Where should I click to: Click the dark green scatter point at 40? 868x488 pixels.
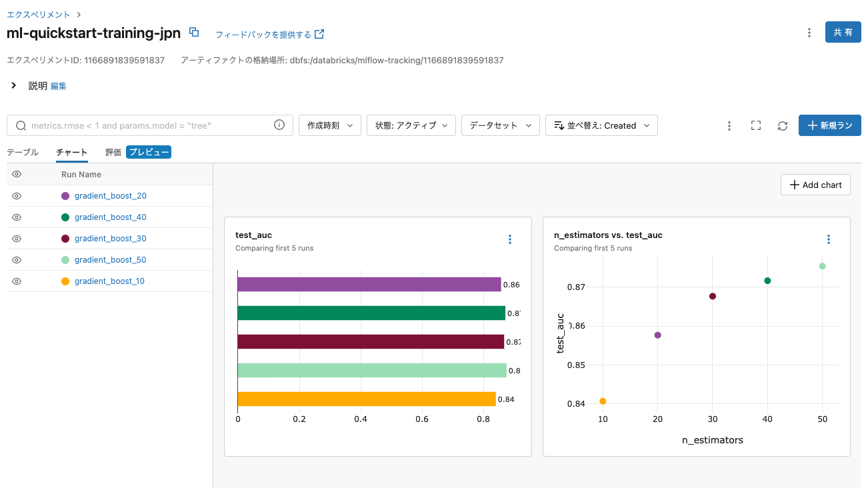767,281
